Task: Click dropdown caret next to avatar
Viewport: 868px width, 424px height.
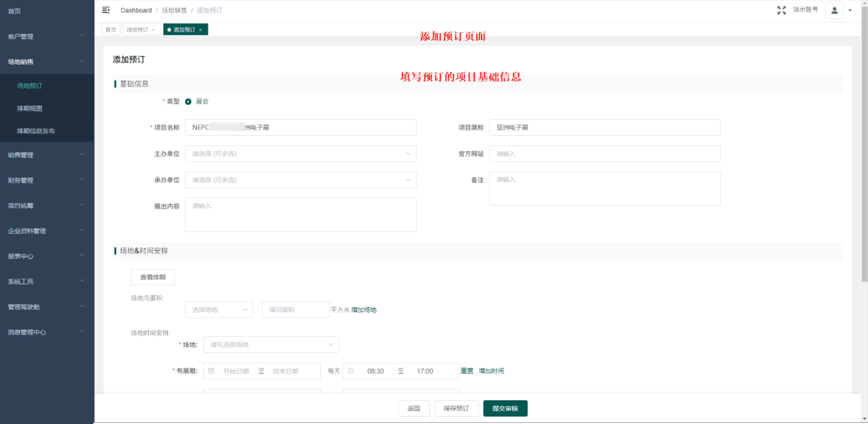Action: coord(850,10)
